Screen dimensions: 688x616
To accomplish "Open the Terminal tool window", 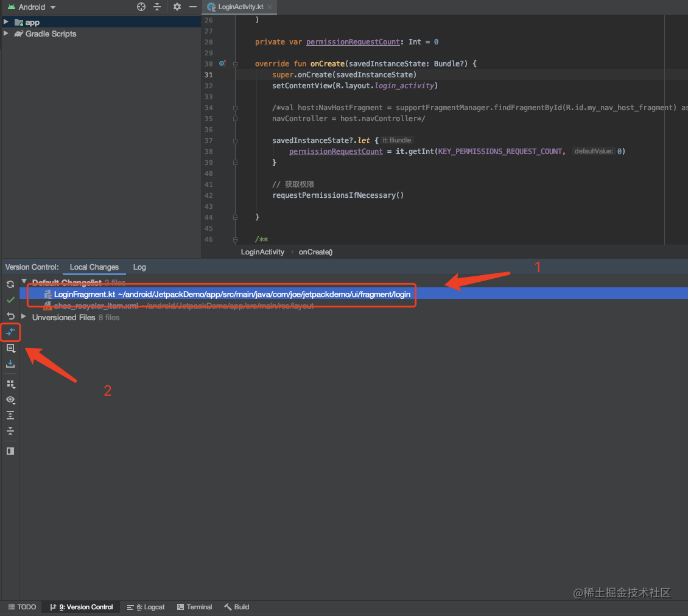I will click(x=195, y=607).
